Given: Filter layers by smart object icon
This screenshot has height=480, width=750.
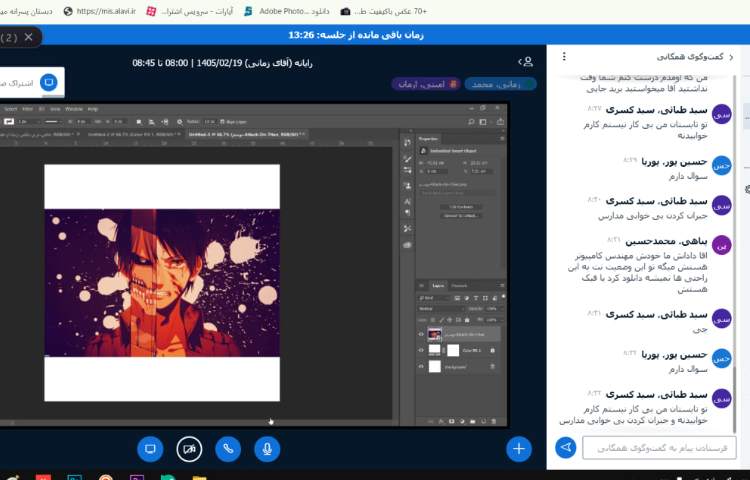Looking at the screenshot, I should [x=495, y=298].
